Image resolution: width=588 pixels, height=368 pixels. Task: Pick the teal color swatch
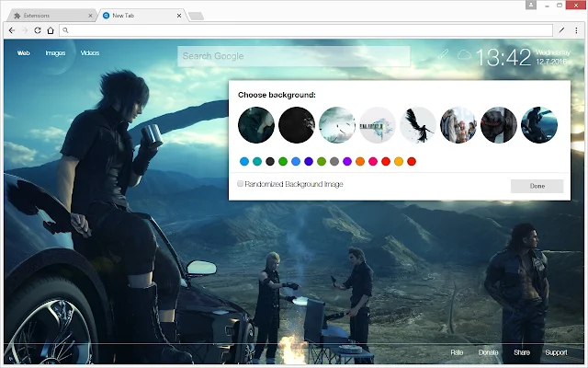(257, 162)
